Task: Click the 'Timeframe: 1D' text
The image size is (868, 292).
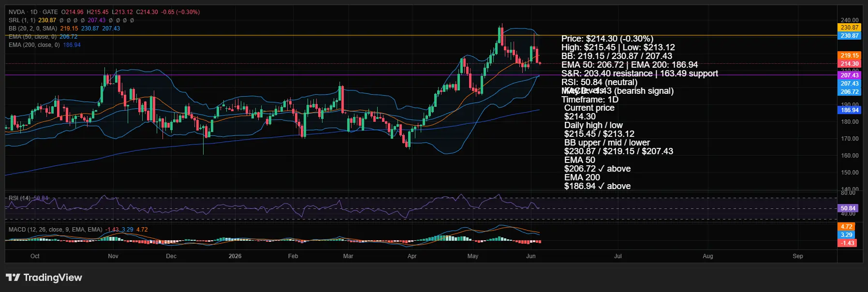Action: (590, 100)
